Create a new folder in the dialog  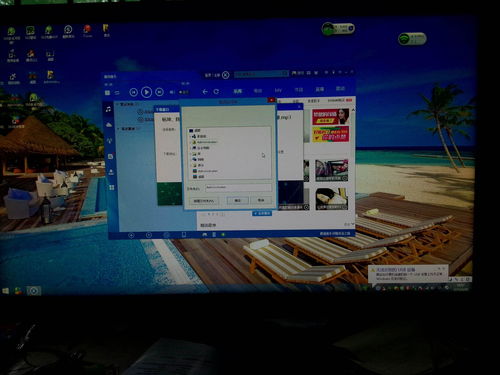[x=204, y=201]
